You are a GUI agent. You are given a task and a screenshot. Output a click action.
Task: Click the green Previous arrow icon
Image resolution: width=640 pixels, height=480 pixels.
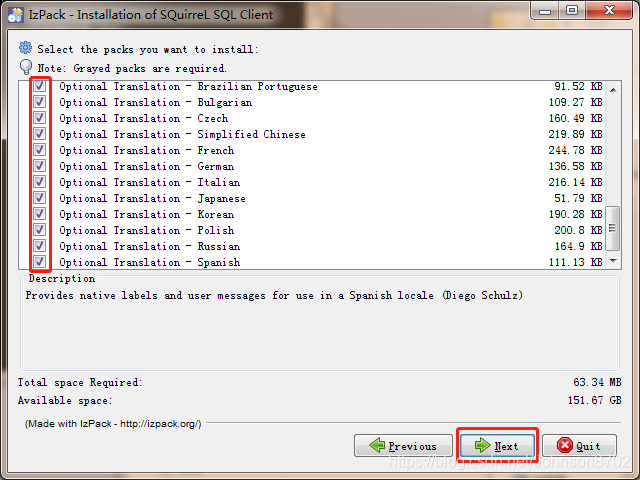tap(377, 445)
